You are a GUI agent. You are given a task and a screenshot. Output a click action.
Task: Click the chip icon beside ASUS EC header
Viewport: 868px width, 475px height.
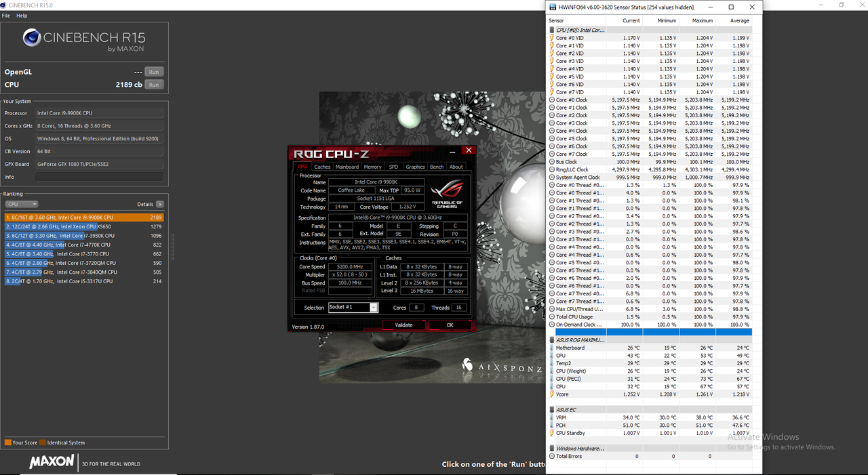(x=552, y=410)
